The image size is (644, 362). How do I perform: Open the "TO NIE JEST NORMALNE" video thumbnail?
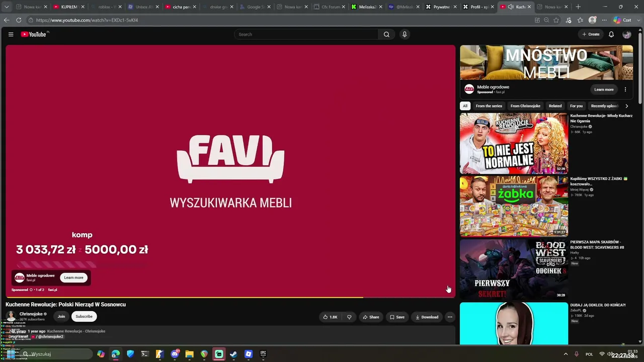click(x=514, y=143)
